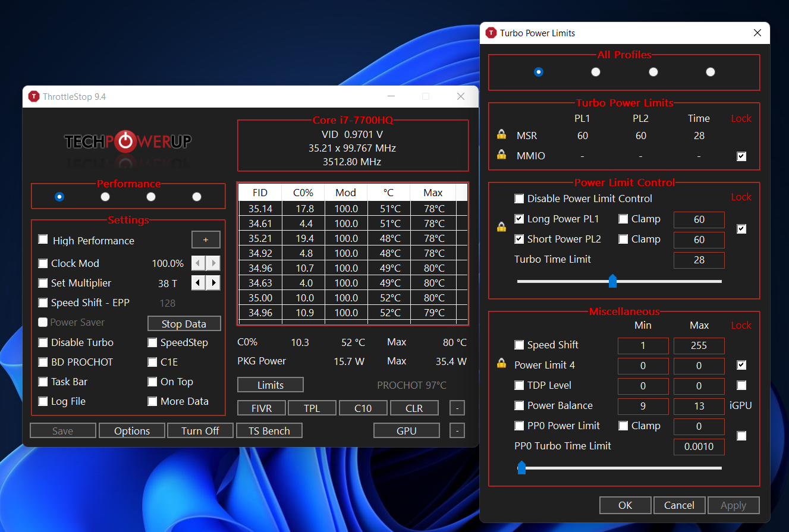Screen dimensions: 789x532
Task: Click the Clock Mod decrease arrow
Action: [x=199, y=263]
